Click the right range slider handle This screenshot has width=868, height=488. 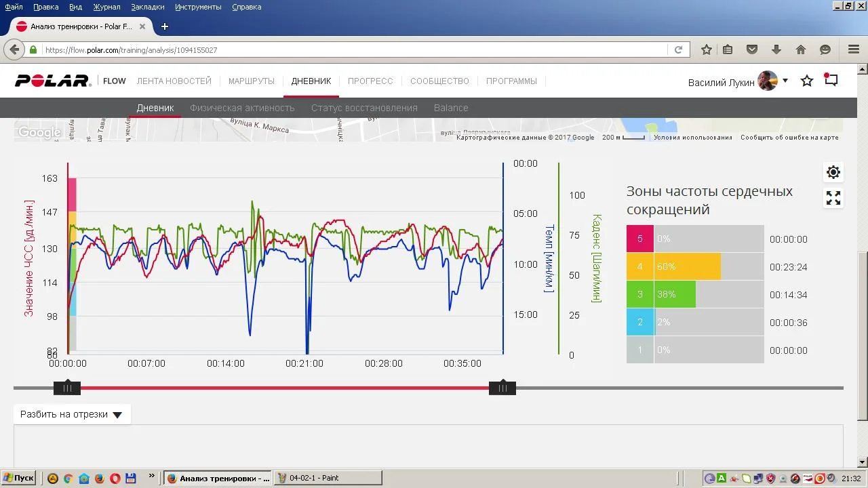(x=502, y=388)
